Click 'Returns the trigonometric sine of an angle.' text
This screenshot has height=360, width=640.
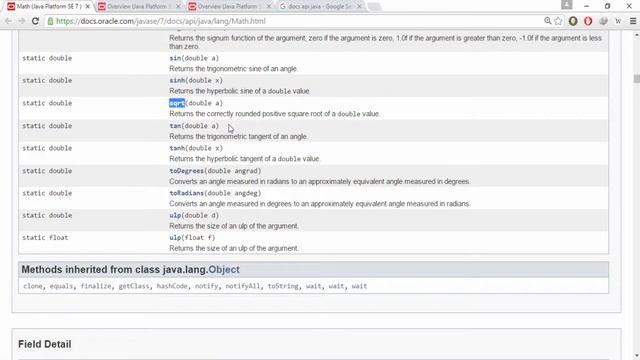[233, 69]
